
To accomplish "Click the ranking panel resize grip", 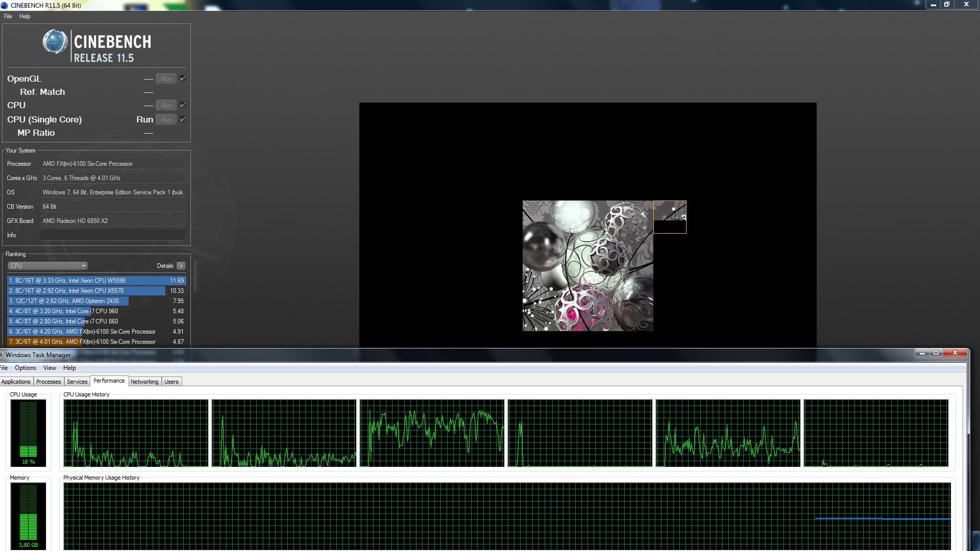I will 195,276.
